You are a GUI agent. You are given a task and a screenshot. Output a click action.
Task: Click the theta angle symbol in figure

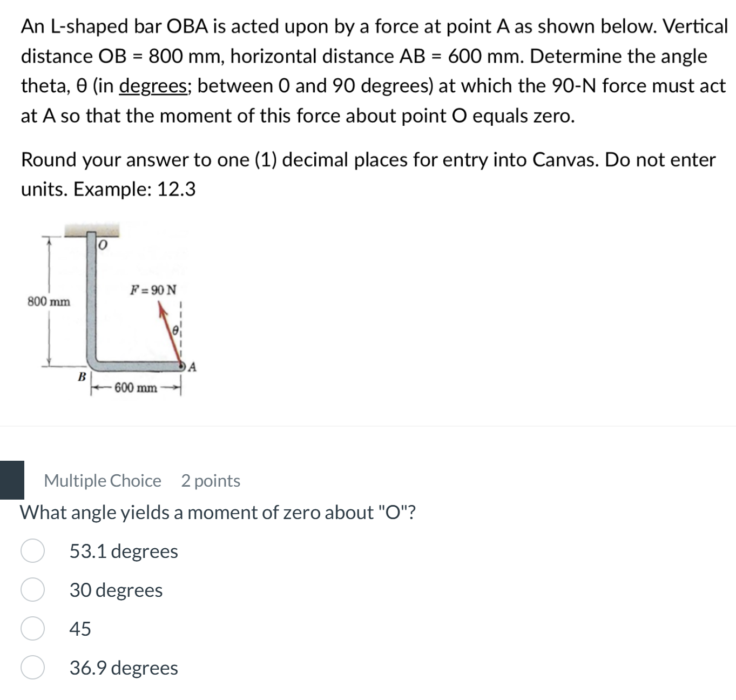point(176,329)
